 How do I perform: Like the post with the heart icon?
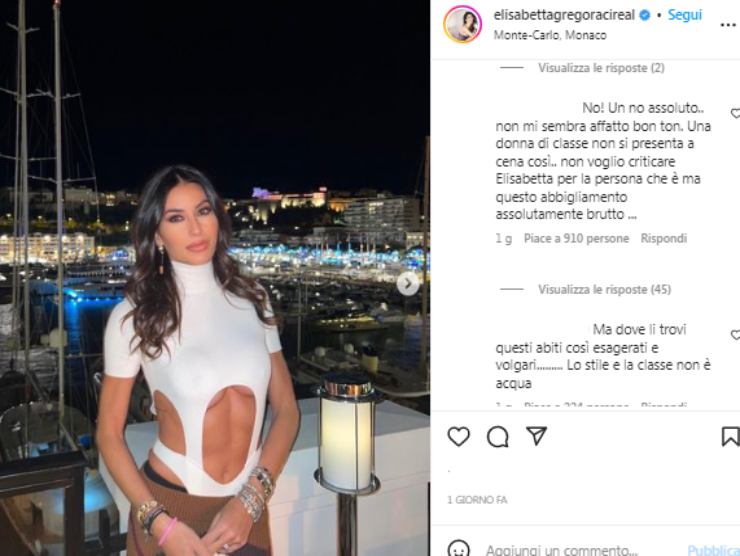point(458,437)
